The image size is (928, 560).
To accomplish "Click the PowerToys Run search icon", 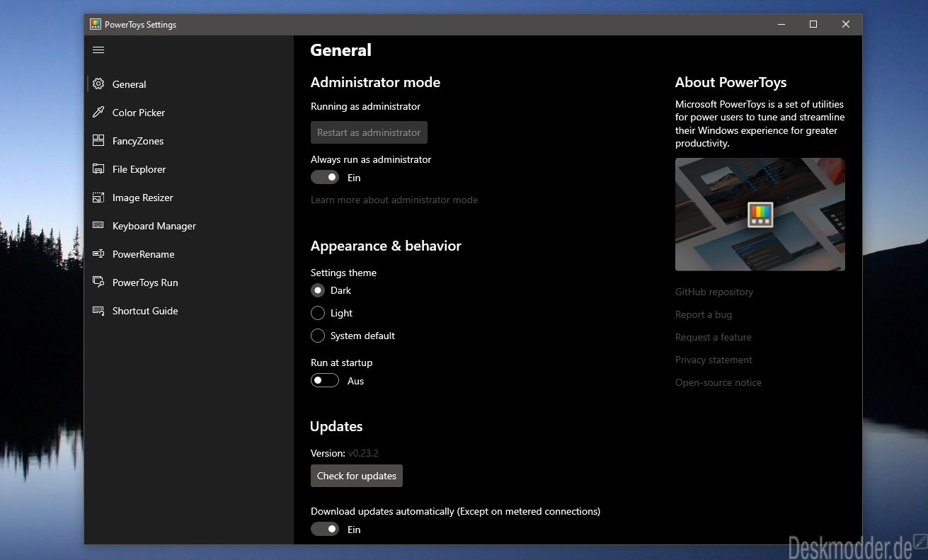I will [x=98, y=282].
